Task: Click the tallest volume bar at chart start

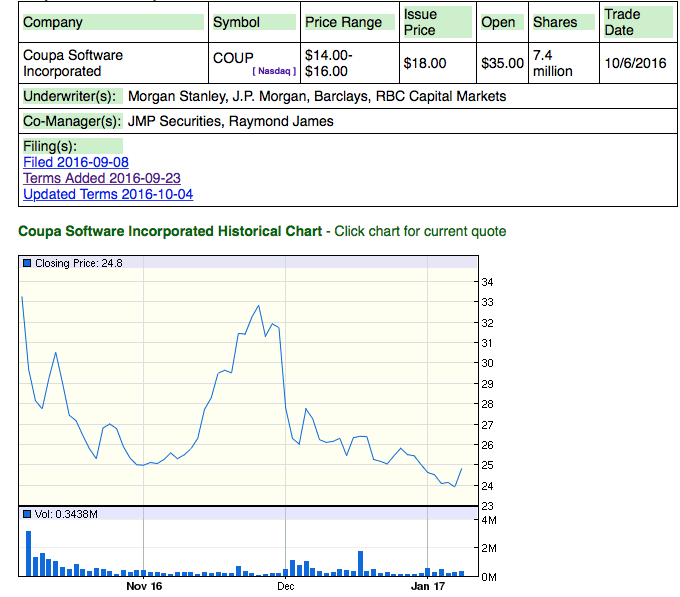Action: [x=29, y=553]
